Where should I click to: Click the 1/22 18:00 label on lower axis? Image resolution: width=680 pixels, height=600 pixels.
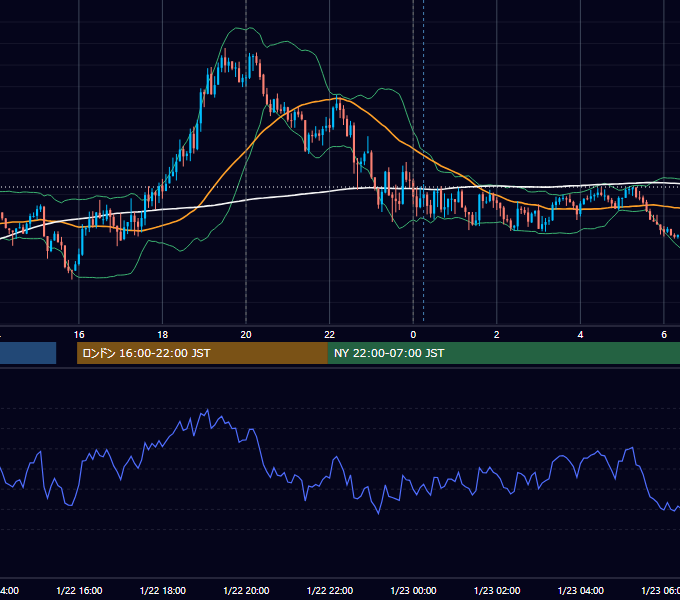[163, 591]
